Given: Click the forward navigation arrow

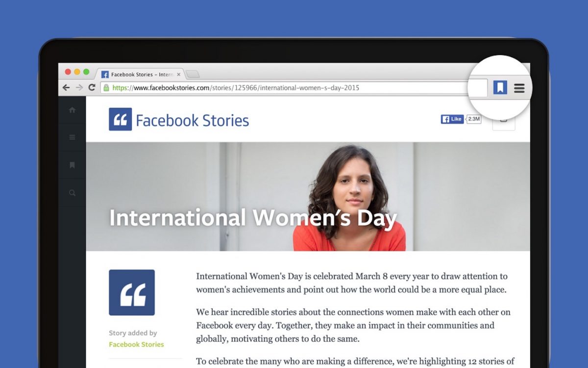Looking at the screenshot, I should 79,88.
